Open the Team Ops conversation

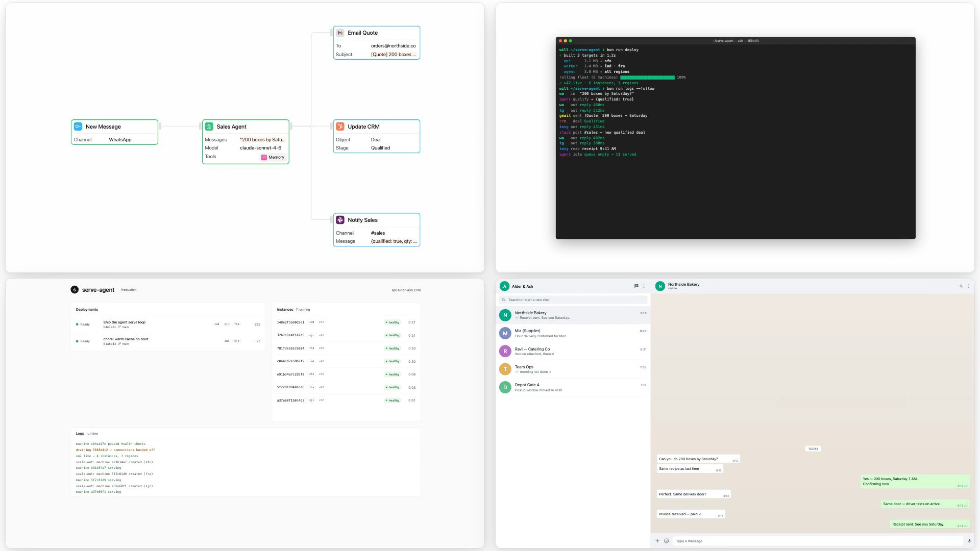(573, 369)
